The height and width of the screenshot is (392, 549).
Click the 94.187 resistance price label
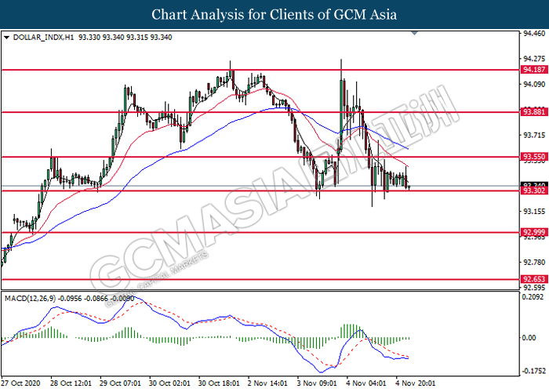click(533, 70)
